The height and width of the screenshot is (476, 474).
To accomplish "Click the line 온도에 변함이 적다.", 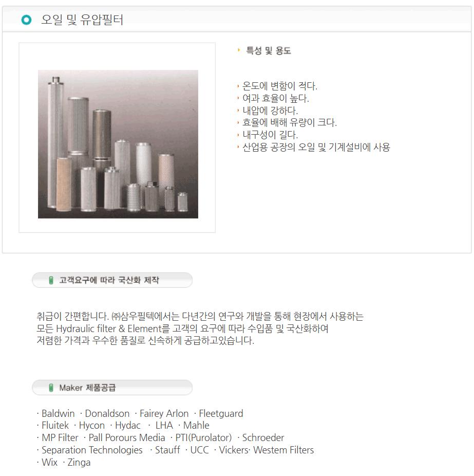I will click(x=279, y=86).
